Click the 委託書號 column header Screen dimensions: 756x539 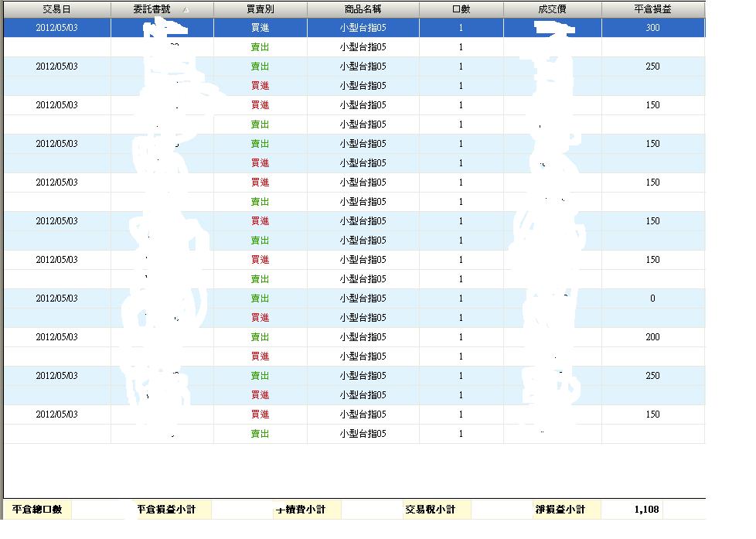162,9
